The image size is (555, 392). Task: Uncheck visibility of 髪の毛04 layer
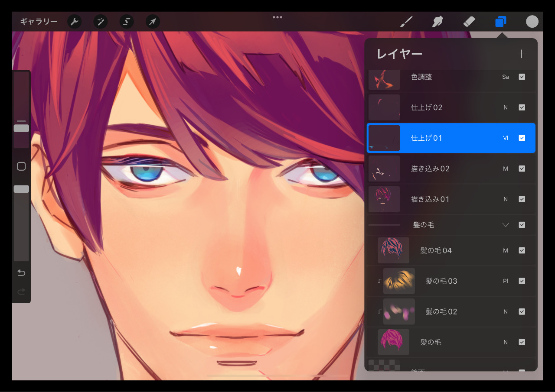pyautogui.click(x=522, y=250)
